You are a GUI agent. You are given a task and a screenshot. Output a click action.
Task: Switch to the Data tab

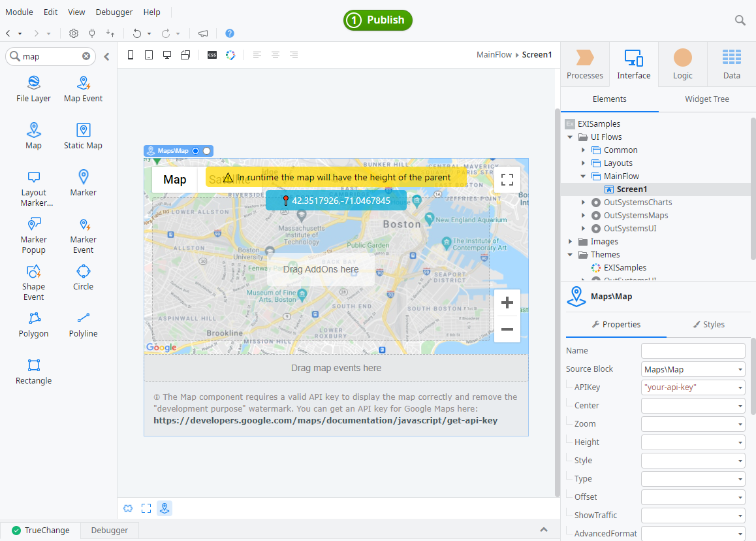coord(731,64)
